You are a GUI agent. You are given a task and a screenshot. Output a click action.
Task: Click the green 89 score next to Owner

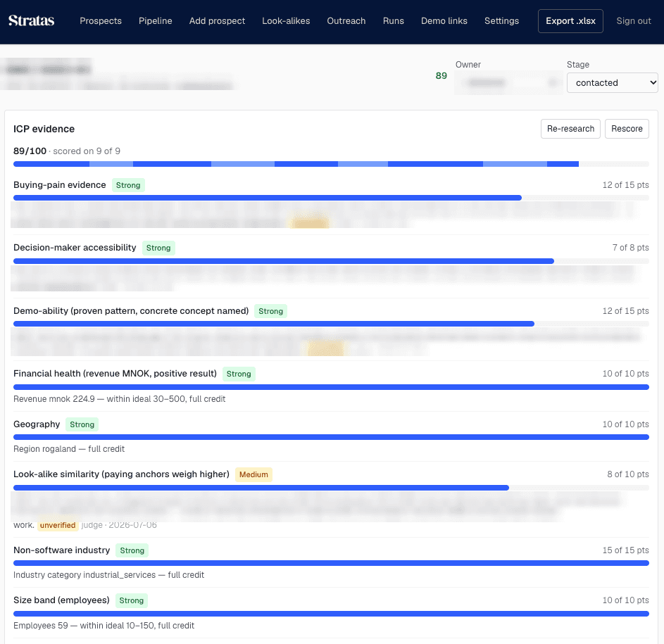pos(441,76)
